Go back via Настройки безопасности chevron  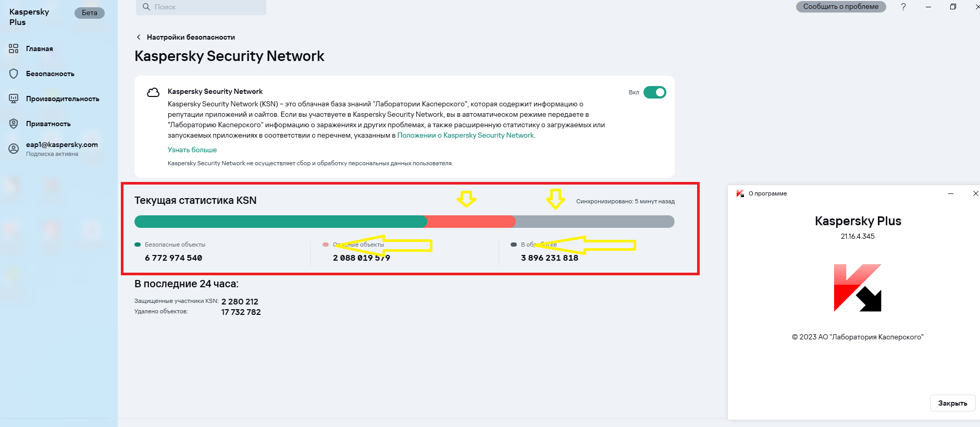(x=139, y=37)
